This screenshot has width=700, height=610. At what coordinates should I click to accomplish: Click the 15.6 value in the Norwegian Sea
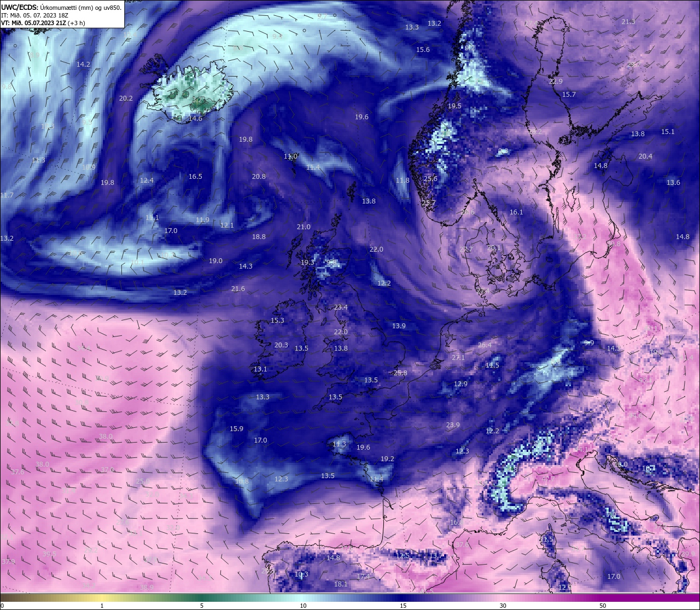[423, 50]
